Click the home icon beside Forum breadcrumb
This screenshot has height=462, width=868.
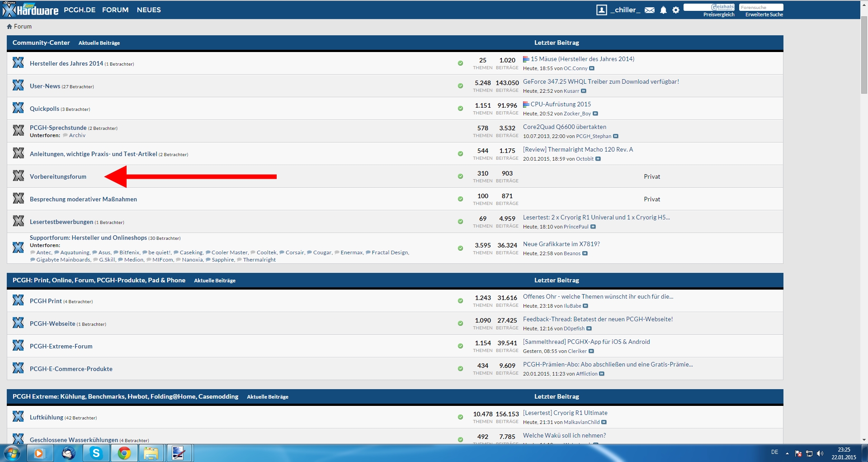9,27
